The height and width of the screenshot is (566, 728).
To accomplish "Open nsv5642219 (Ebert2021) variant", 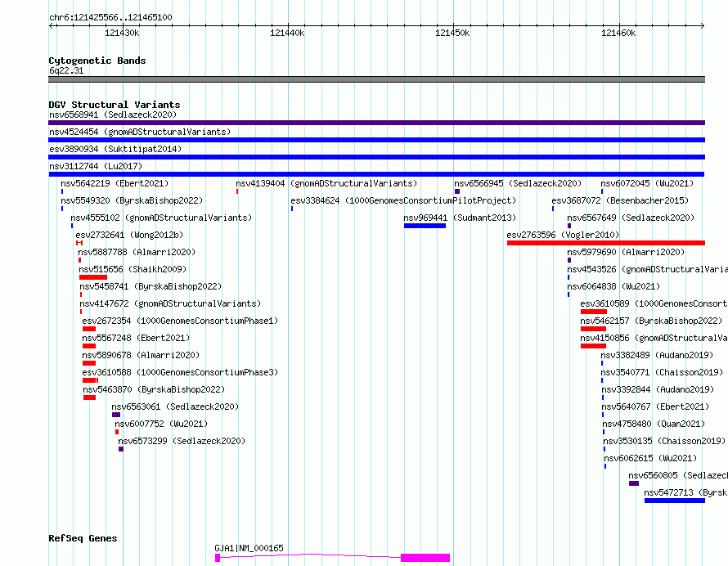I will (115, 183).
